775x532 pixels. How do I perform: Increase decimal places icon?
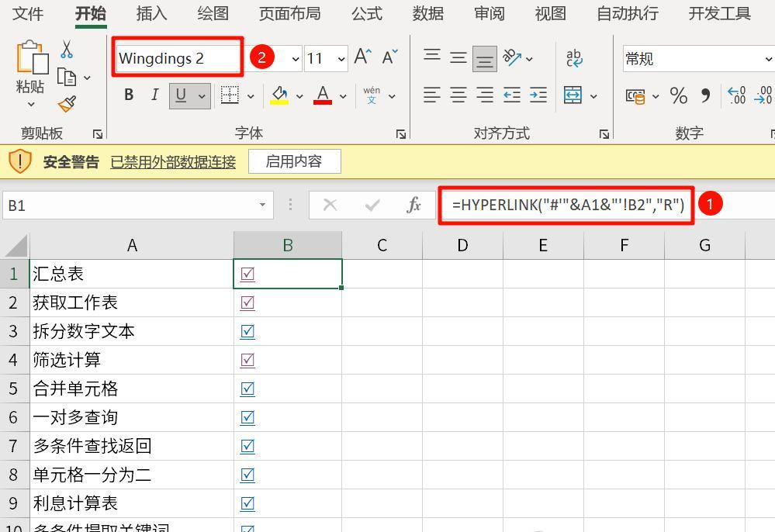click(736, 95)
